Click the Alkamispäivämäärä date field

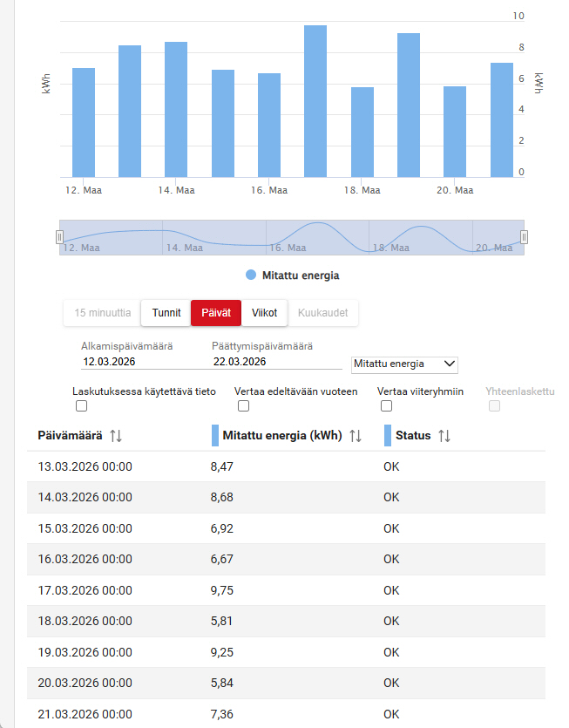click(x=139, y=361)
